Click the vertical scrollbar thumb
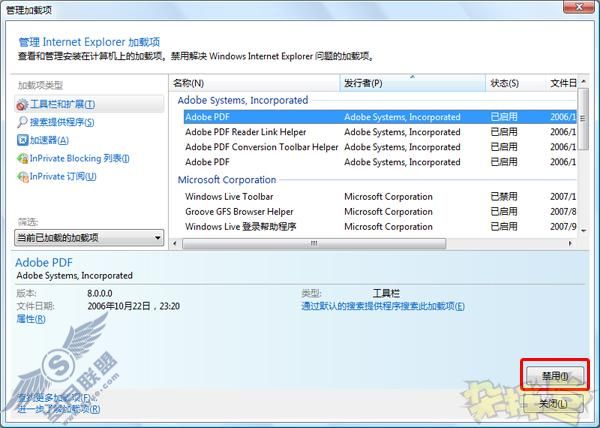Screen dimensions: 600x428 pos(583,118)
